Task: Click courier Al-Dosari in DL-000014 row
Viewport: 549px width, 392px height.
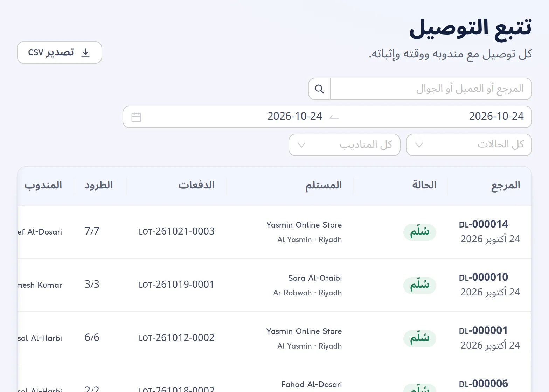Action: 40,232
